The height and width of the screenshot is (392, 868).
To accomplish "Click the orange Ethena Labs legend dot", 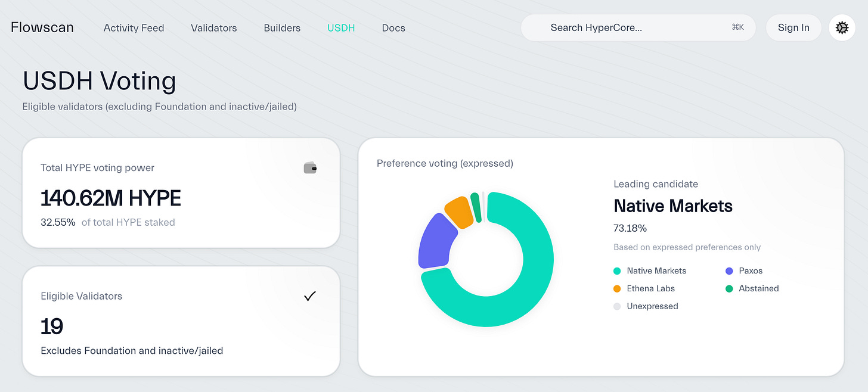I will point(617,289).
